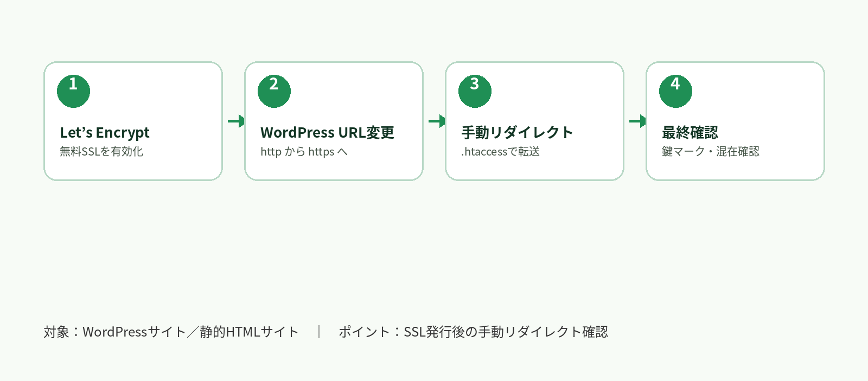This screenshot has height=381, width=868.
Task: Click the footer text "対象：WordPressサイト／静的HTMLサイト"
Action: (x=171, y=332)
